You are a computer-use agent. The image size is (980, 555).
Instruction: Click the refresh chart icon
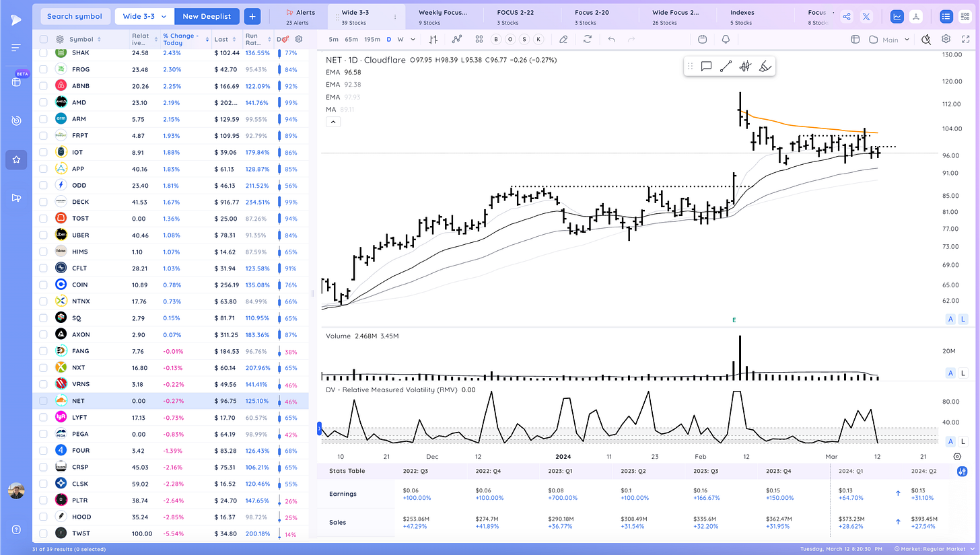tap(588, 39)
